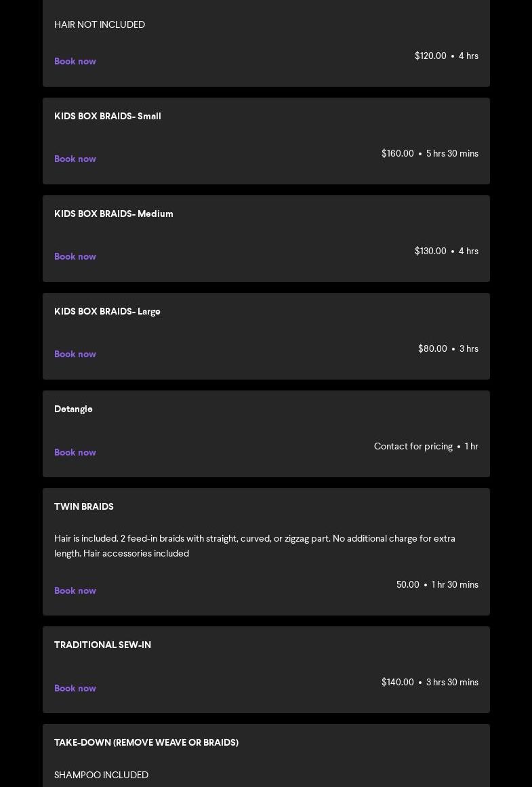532x787 pixels.
Task: Open the TAKE-DOWN (REMOVE WEAVE OR BRAIDS) service
Action: coord(146,742)
